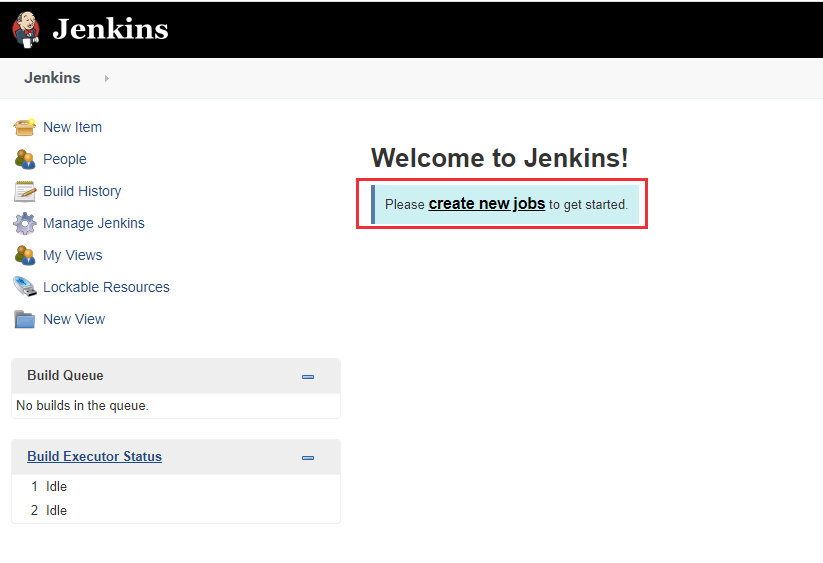This screenshot has width=823, height=563.
Task: Click the New Item box icon
Action: coord(25,127)
